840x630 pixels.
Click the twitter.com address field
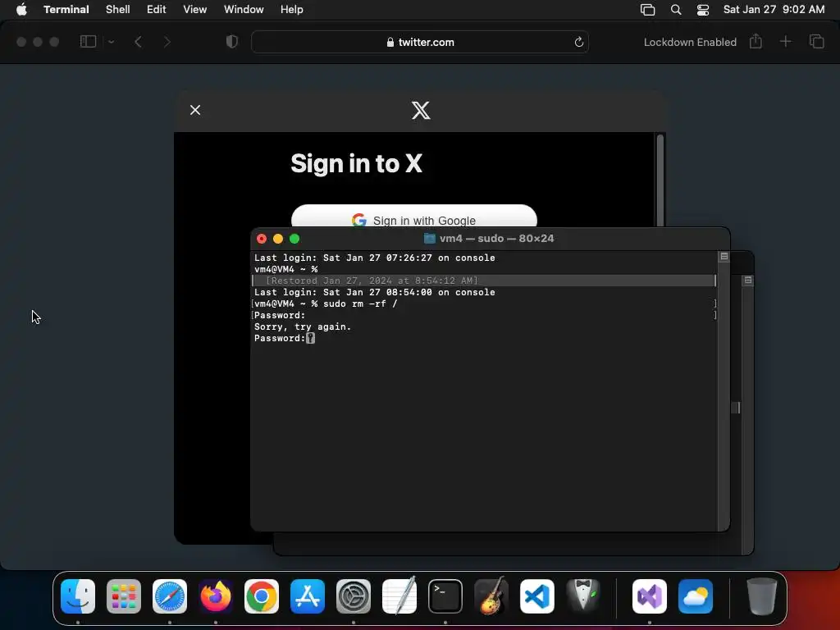420,42
